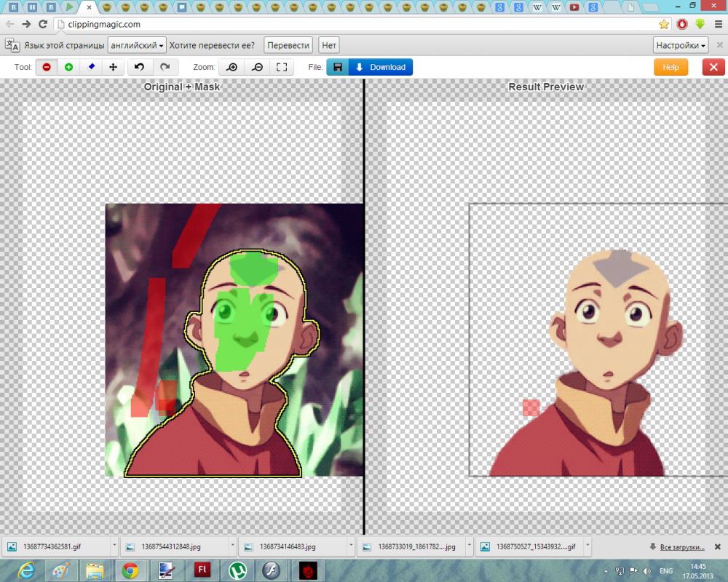Expand the Настройки translate options dropdown

tap(681, 45)
